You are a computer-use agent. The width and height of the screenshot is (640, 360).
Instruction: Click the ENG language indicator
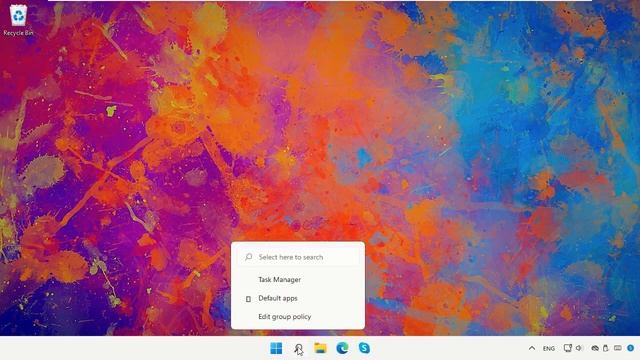(549, 349)
